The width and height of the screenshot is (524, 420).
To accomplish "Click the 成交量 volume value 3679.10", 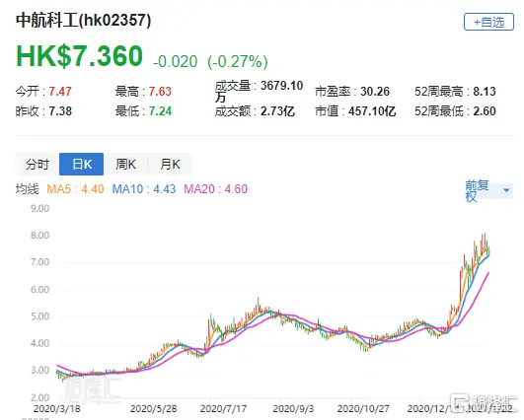I will pyautogui.click(x=281, y=86).
